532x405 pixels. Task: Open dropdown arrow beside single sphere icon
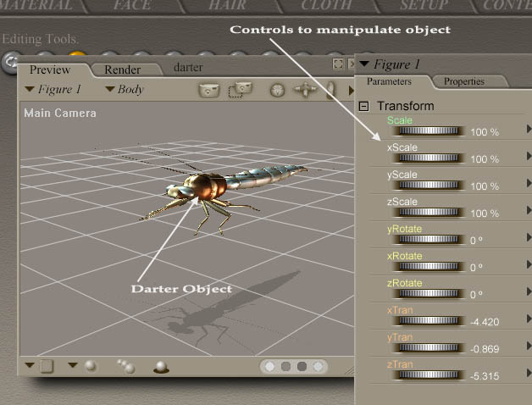point(73,365)
